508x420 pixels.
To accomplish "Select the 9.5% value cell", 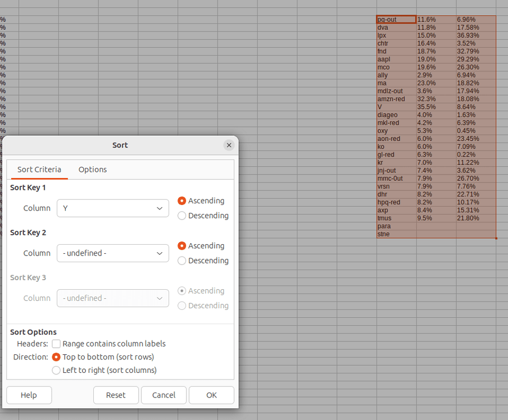I will 437,218.
